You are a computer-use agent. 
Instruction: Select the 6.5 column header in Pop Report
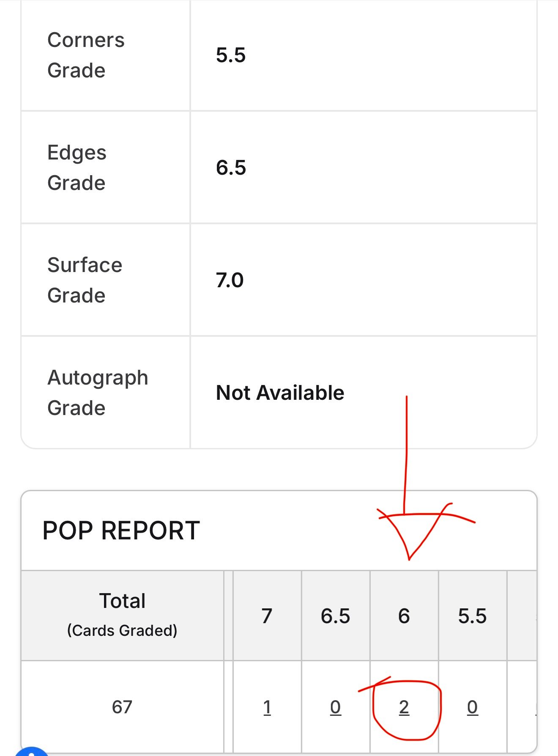tap(335, 616)
